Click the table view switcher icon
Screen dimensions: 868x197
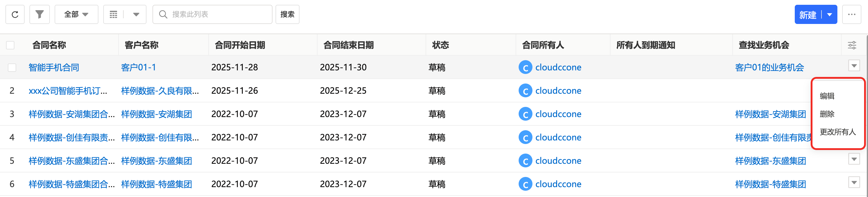tap(113, 14)
